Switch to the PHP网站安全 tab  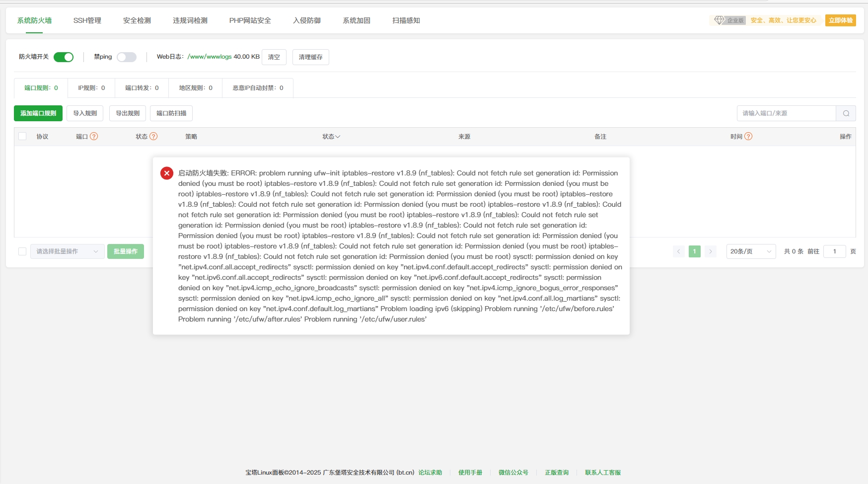(x=250, y=20)
